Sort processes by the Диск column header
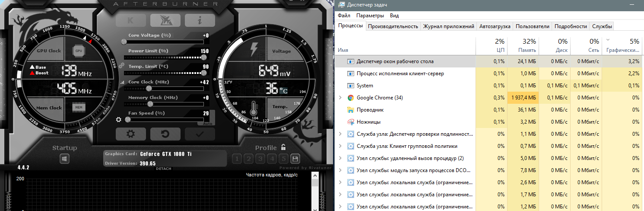The width and height of the screenshot is (644, 211). tap(555, 46)
